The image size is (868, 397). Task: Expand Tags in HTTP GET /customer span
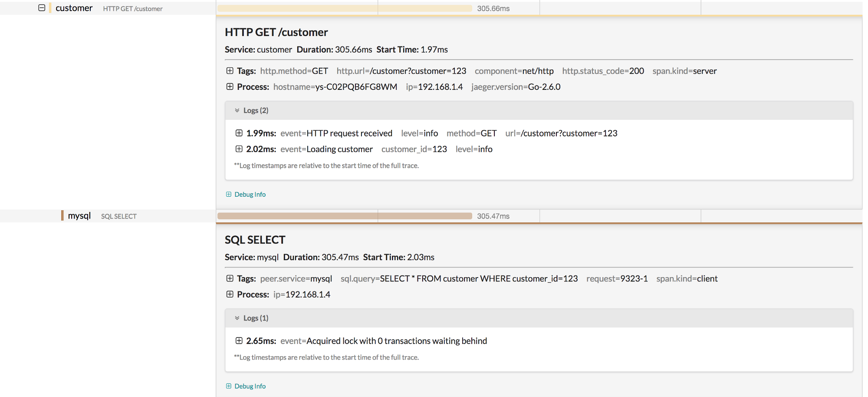pos(230,71)
